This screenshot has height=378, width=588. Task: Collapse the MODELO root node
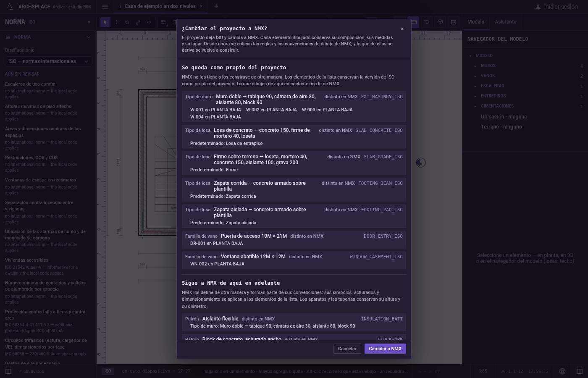(470, 56)
